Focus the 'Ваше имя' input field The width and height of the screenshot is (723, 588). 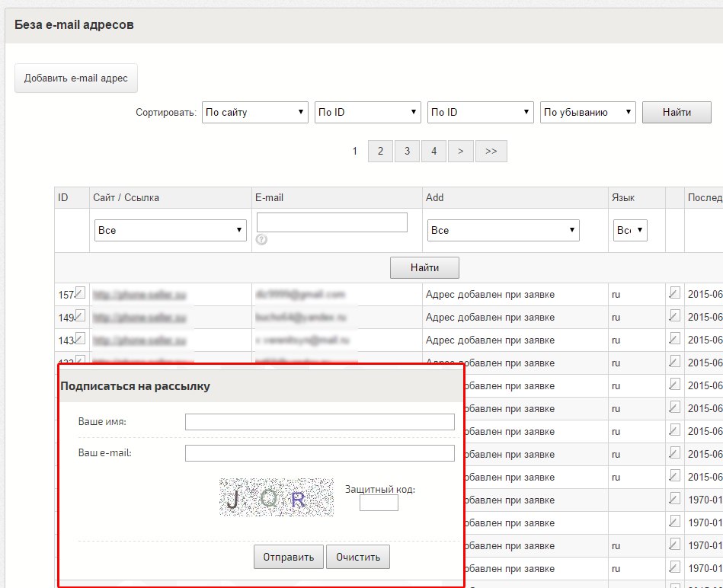point(319,422)
